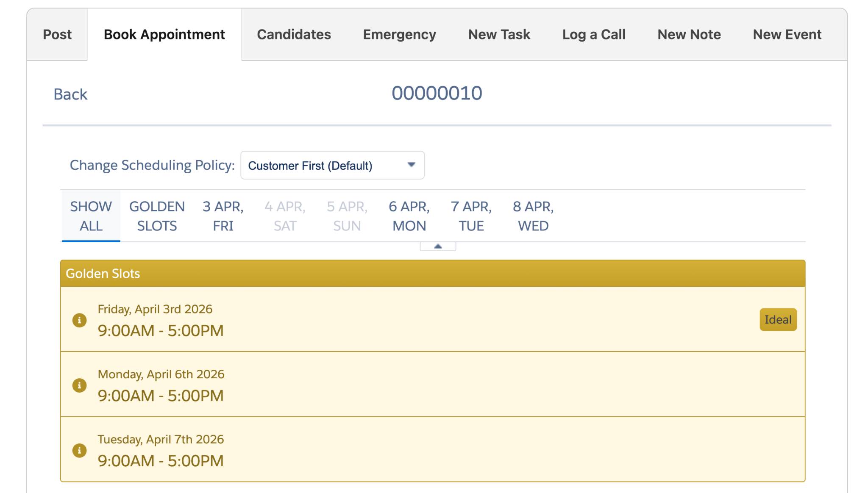This screenshot has height=493, width=868.
Task: Click the appointment number 00000010
Action: [x=437, y=93]
